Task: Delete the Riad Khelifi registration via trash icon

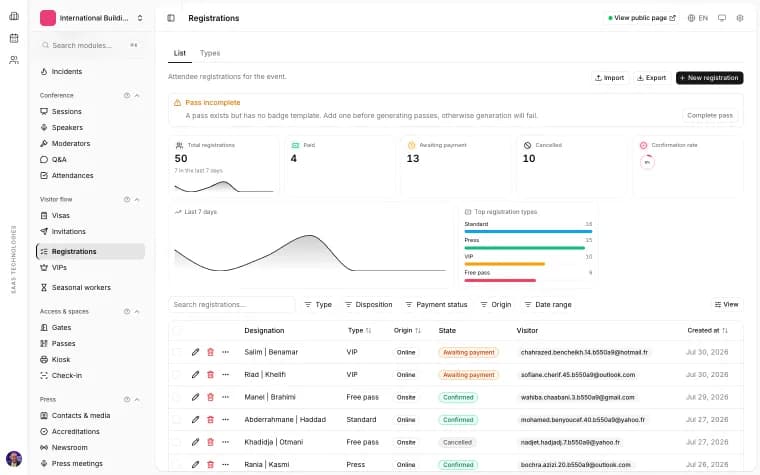Action: click(x=210, y=375)
